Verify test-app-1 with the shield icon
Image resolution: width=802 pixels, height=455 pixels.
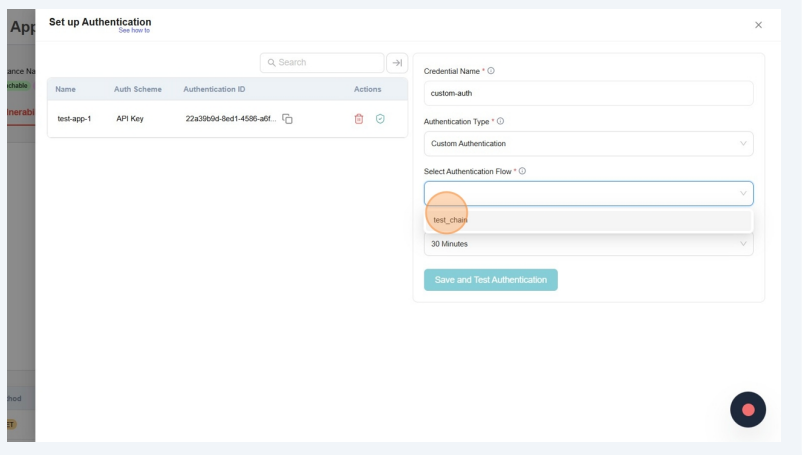[x=380, y=119]
